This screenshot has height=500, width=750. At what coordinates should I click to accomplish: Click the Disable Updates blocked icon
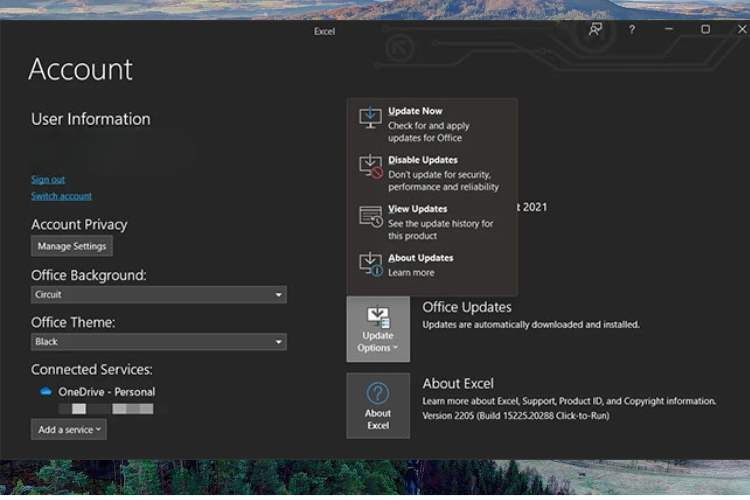pyautogui.click(x=370, y=167)
